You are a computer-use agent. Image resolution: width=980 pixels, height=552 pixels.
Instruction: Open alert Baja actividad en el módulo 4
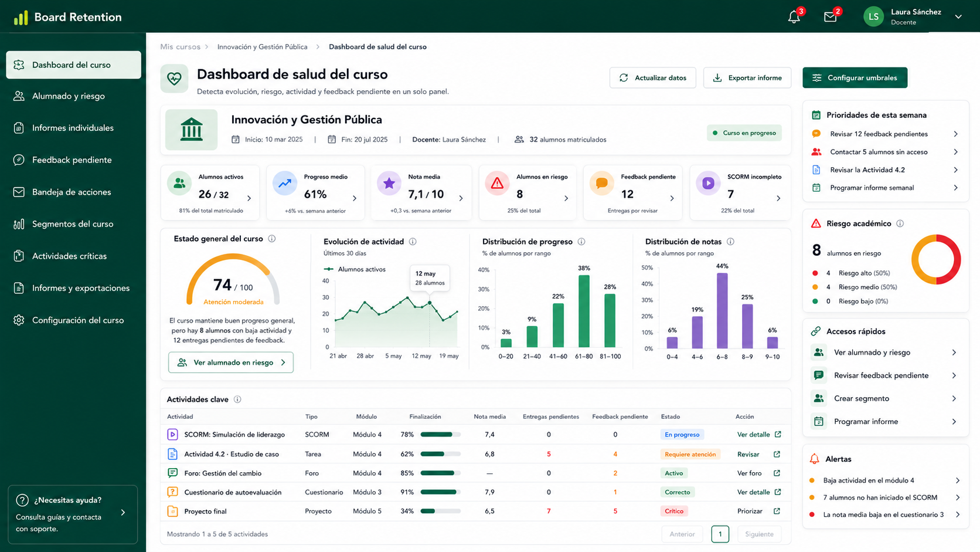tap(885, 480)
